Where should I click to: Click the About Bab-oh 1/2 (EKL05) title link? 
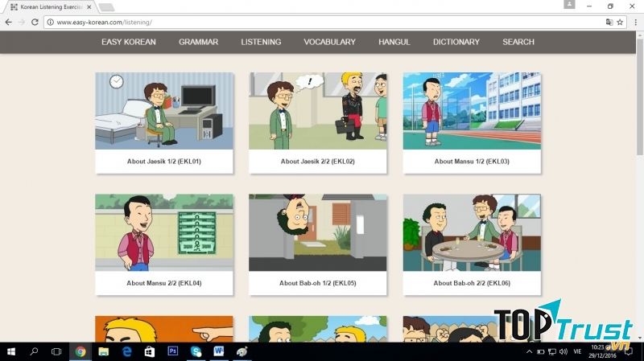click(317, 283)
